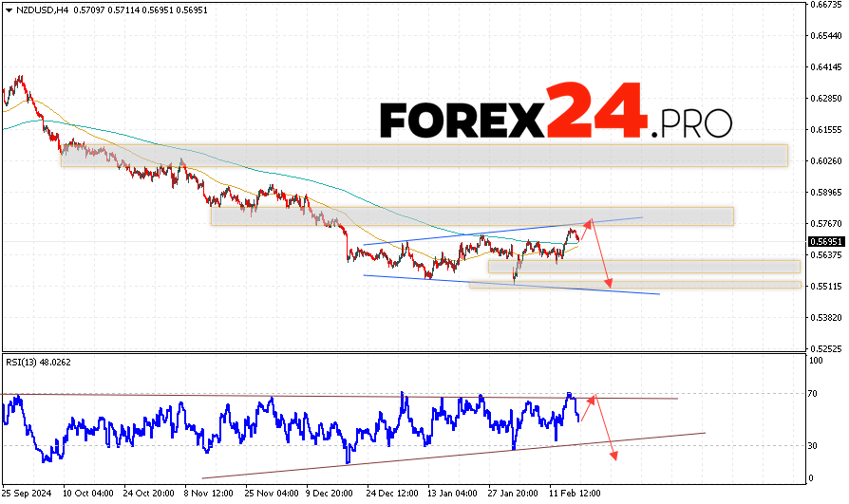Click the 25 Sep 2024 date label
Viewport: 849px width, 504px height.
click(x=28, y=494)
